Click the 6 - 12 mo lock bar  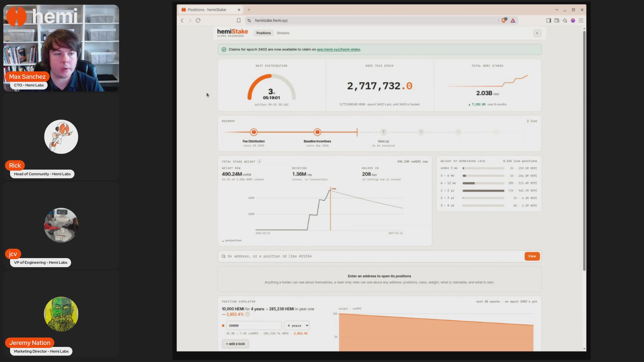[x=483, y=183]
